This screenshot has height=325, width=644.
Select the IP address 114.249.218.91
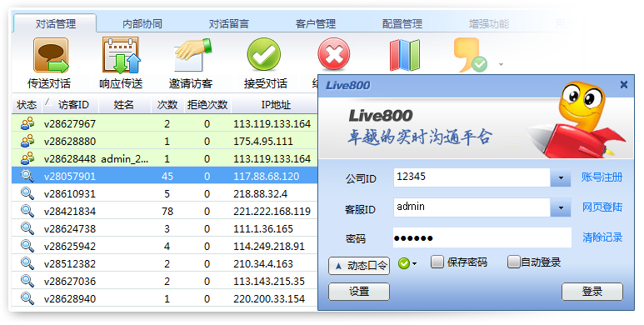(269, 246)
